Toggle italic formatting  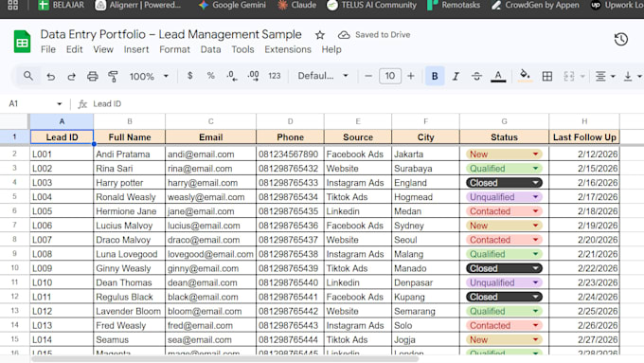[456, 76]
